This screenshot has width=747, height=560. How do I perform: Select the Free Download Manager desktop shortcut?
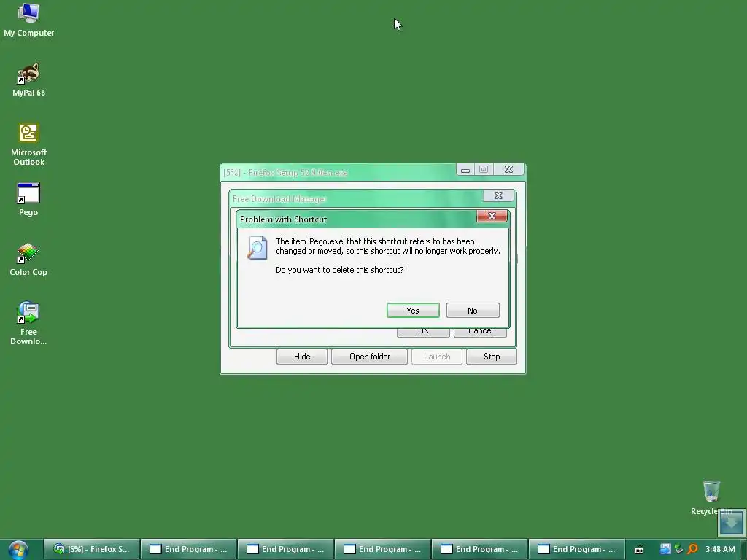tap(28, 323)
